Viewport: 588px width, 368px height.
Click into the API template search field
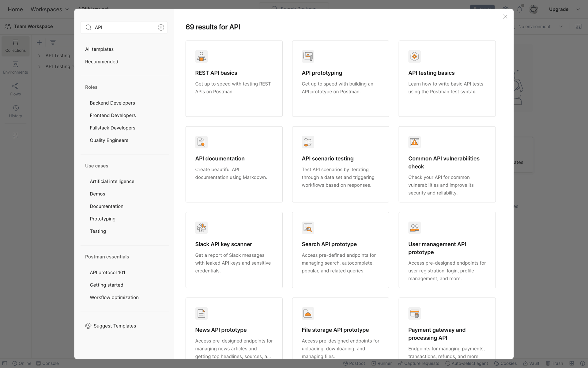(124, 27)
